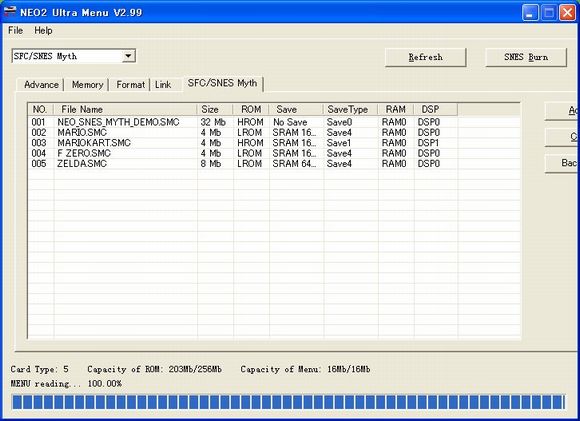Sort by the File Name column header

pos(125,110)
